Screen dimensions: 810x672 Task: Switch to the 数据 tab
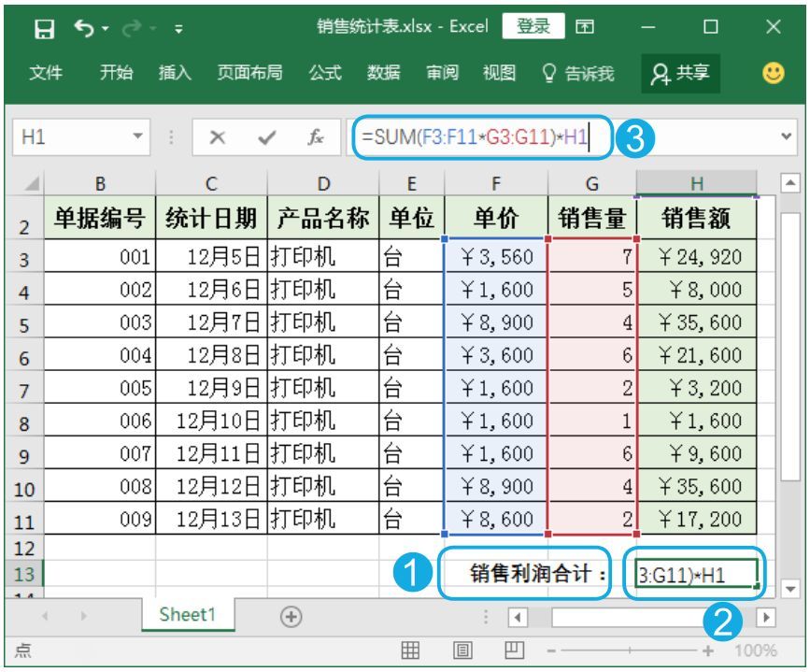click(x=384, y=72)
